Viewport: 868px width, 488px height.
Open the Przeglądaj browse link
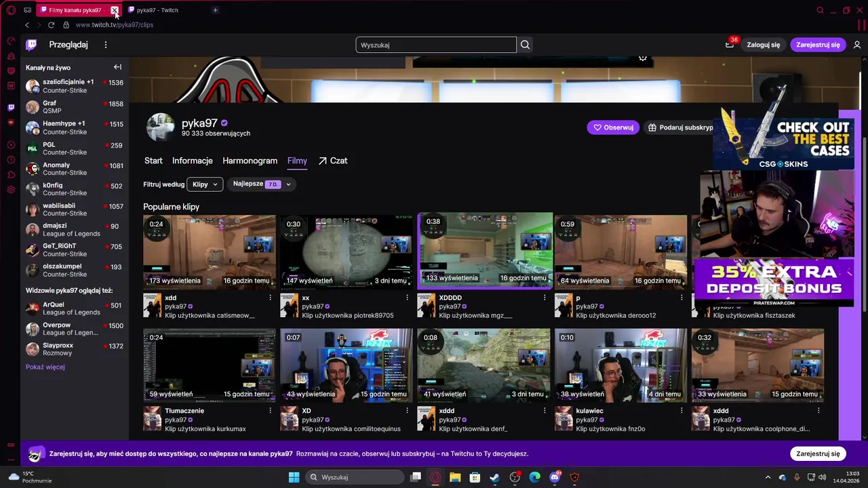pos(68,45)
